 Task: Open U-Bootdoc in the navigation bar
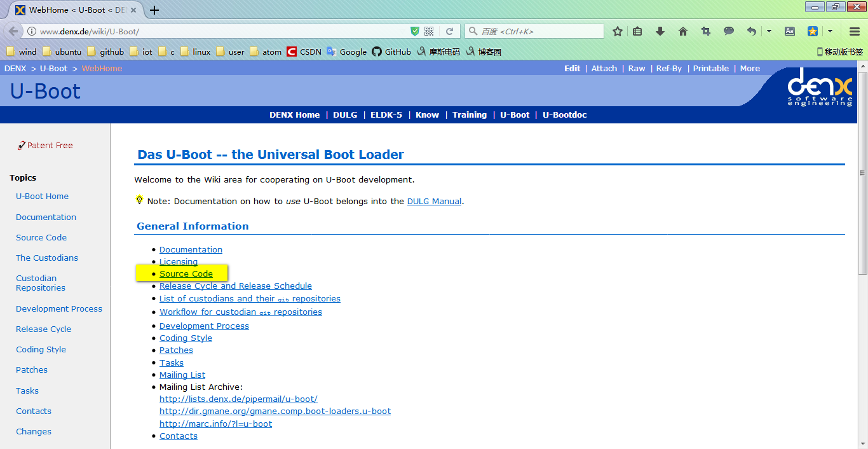click(565, 114)
